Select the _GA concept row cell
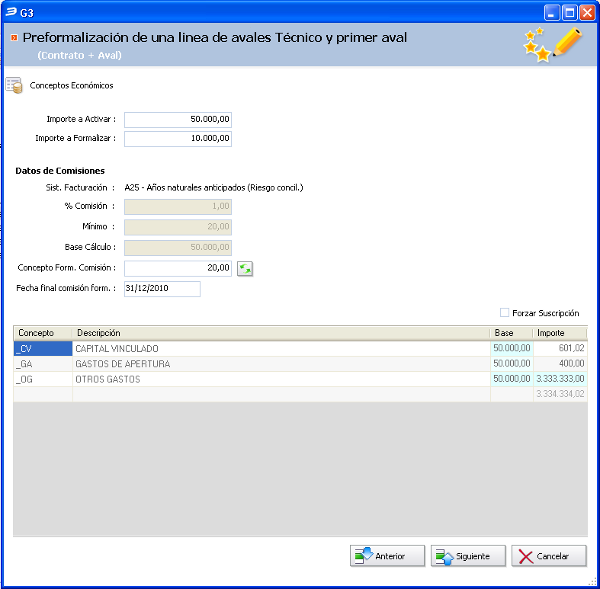This screenshot has height=589, width=600. pyautogui.click(x=43, y=364)
